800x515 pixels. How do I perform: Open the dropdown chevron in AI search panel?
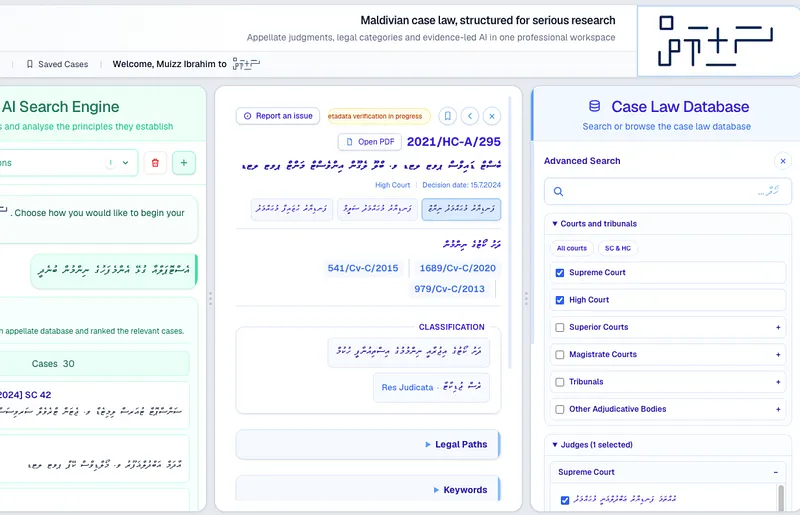pos(126,163)
